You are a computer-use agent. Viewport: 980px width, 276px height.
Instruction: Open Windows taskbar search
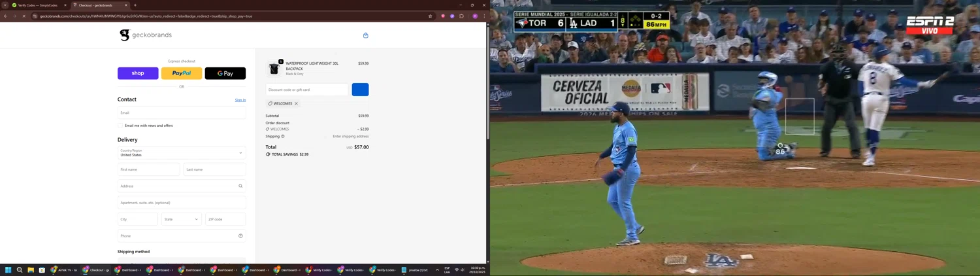click(x=20, y=270)
